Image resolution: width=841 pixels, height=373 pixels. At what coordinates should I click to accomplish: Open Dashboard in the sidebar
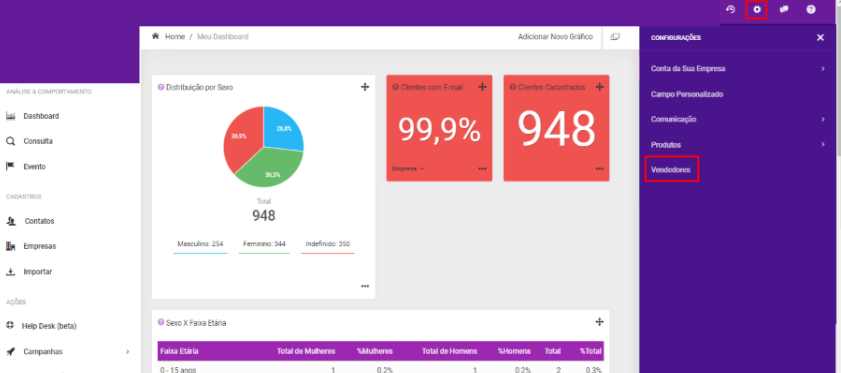point(41,116)
